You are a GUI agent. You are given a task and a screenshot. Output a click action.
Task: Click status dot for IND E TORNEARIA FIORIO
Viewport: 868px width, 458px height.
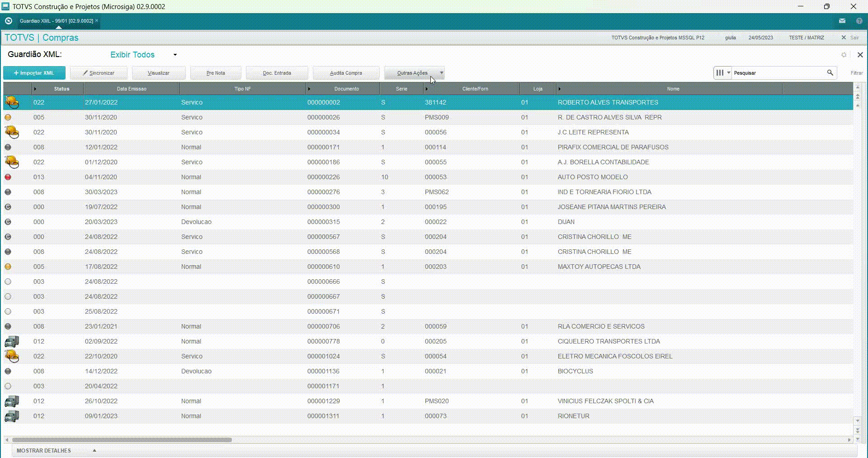point(8,192)
